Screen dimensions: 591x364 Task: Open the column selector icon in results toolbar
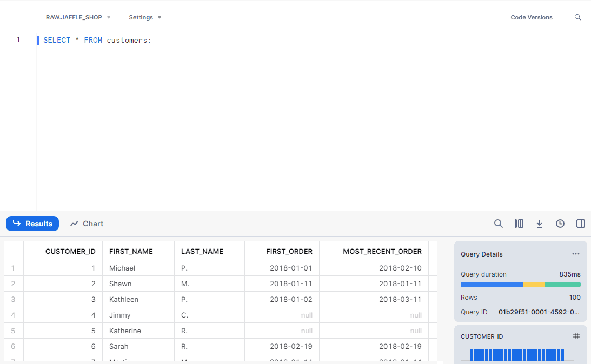click(x=519, y=224)
